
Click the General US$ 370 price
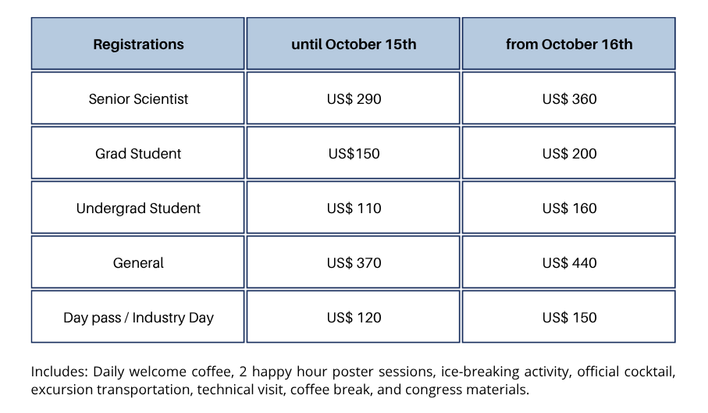pyautogui.click(x=354, y=263)
